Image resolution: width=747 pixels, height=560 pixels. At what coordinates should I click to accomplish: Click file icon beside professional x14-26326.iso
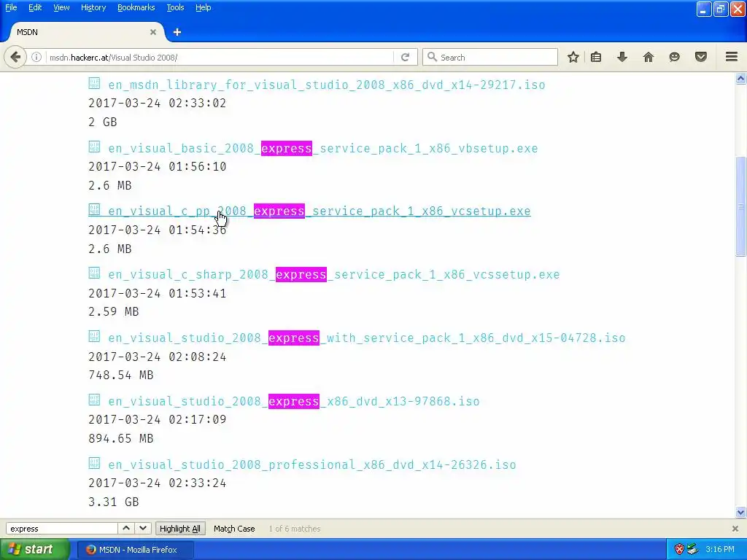(x=94, y=463)
